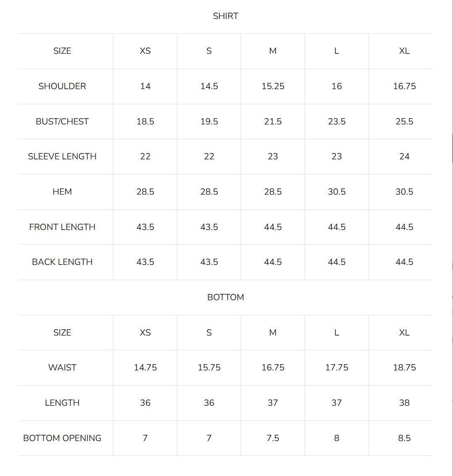Click the BACK LENGTH row label
Viewport: 453px width, 476px height.
tap(62, 262)
